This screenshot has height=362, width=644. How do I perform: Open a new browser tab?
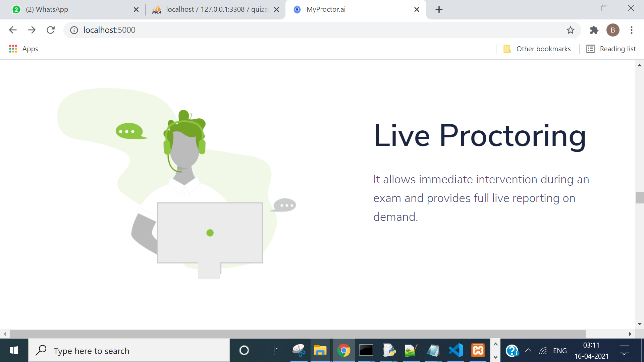[439, 9]
